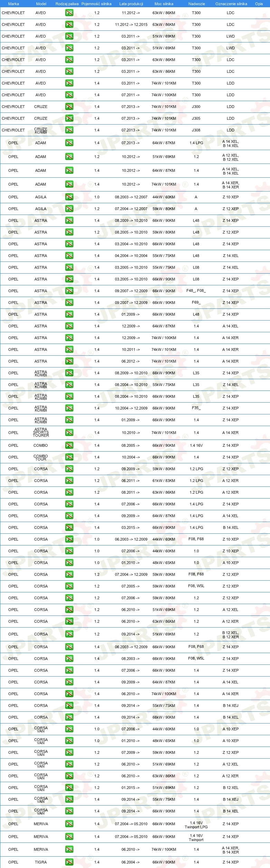Click the fuel icon in the Corsa 61kW / 83KM row
This screenshot has width=270, height=868.
point(69,481)
